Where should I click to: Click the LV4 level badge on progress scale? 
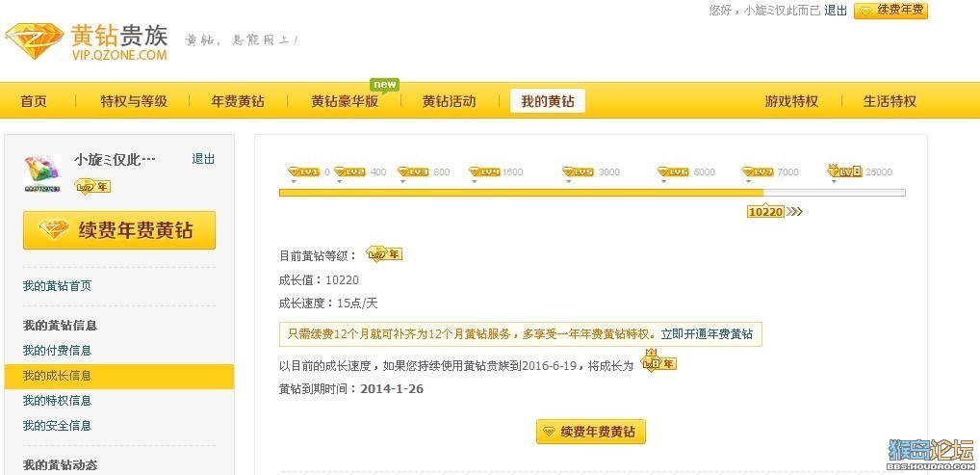point(484,172)
